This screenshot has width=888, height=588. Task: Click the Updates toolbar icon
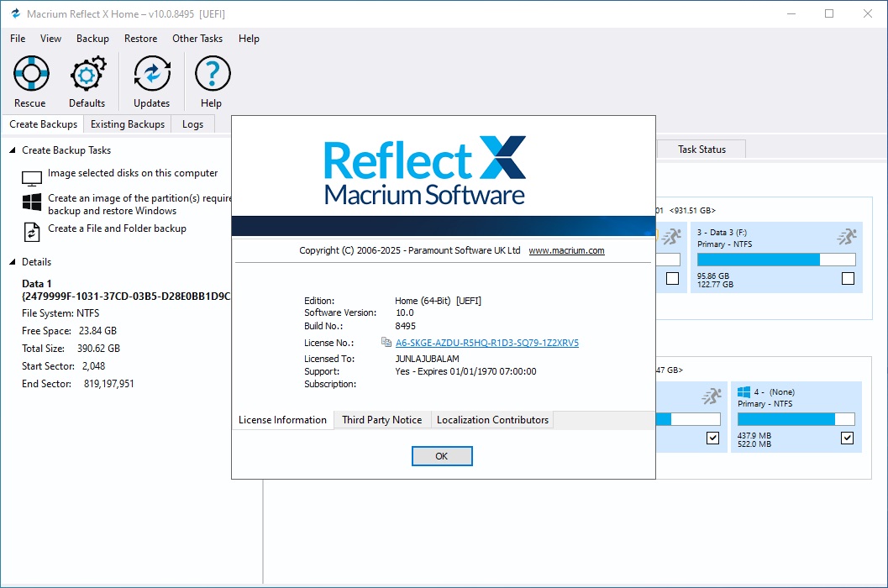(152, 73)
